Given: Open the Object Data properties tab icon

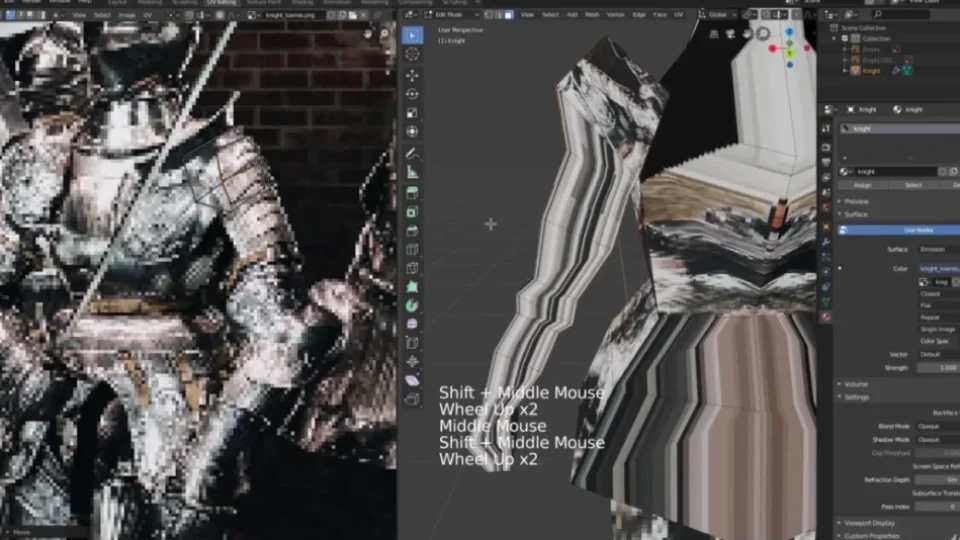Looking at the screenshot, I should point(826,301).
